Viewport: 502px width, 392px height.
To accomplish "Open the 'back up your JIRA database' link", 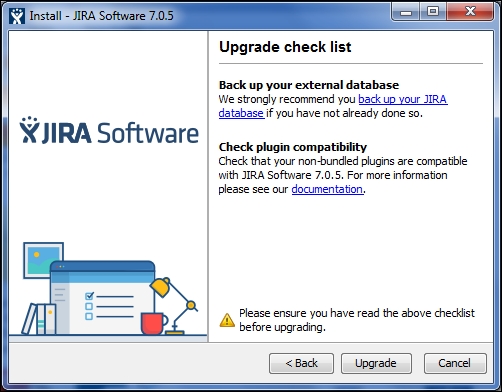I will coord(403,99).
